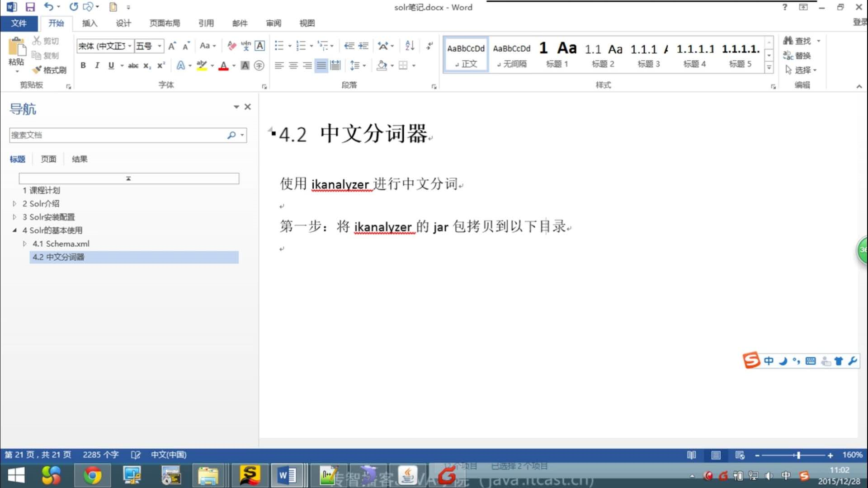The width and height of the screenshot is (868, 488).
Task: Switch to 结果 Results tab in navigation
Action: tap(80, 159)
